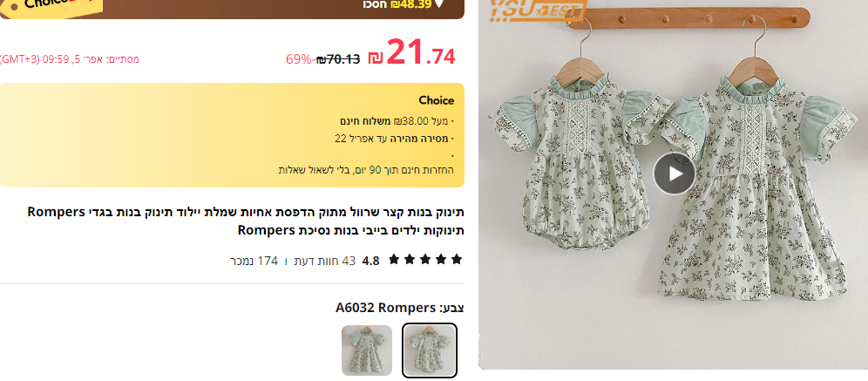
Task: Click the Rompers product title text
Action: pos(246,221)
